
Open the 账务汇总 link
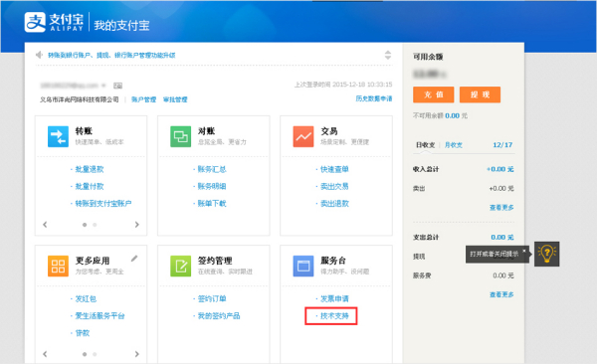point(212,169)
